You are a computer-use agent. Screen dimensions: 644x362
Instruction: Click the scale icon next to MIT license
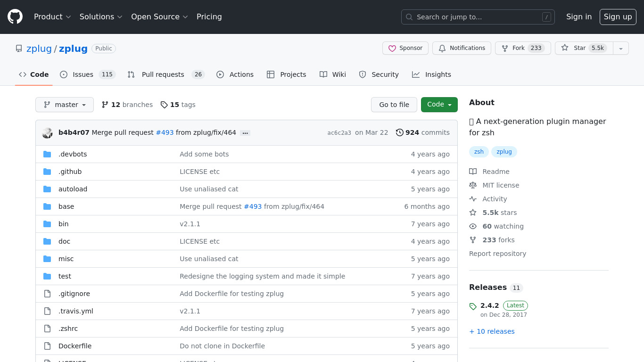[473, 185]
